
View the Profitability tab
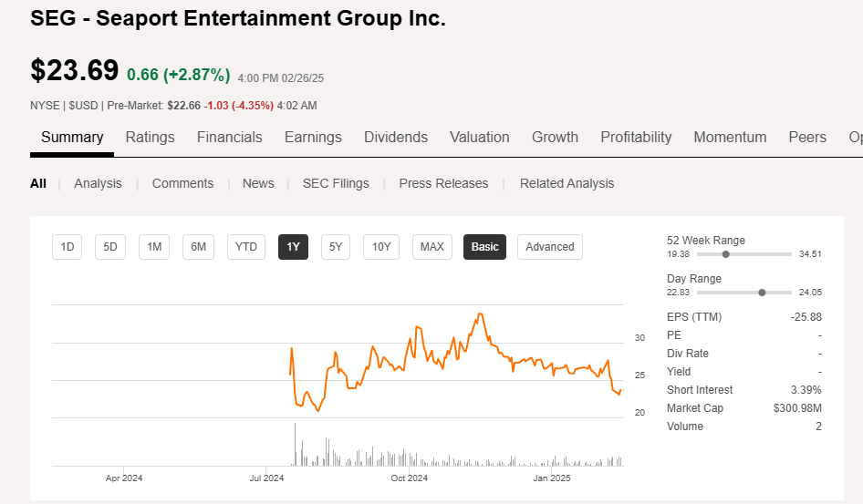tap(636, 138)
